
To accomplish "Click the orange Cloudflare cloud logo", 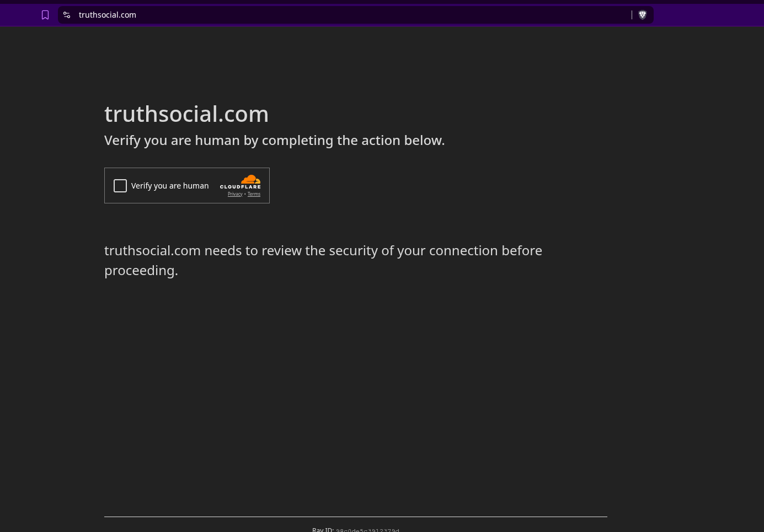I will click(x=250, y=179).
